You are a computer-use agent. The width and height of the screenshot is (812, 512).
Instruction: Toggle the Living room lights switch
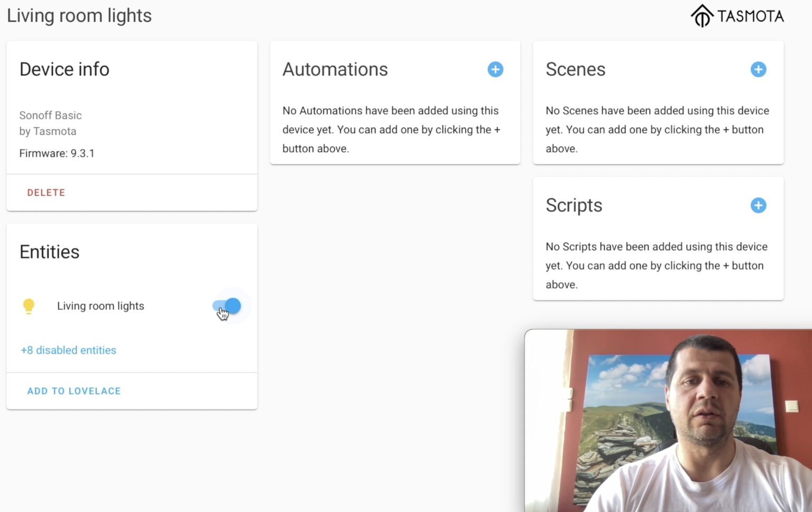[227, 306]
